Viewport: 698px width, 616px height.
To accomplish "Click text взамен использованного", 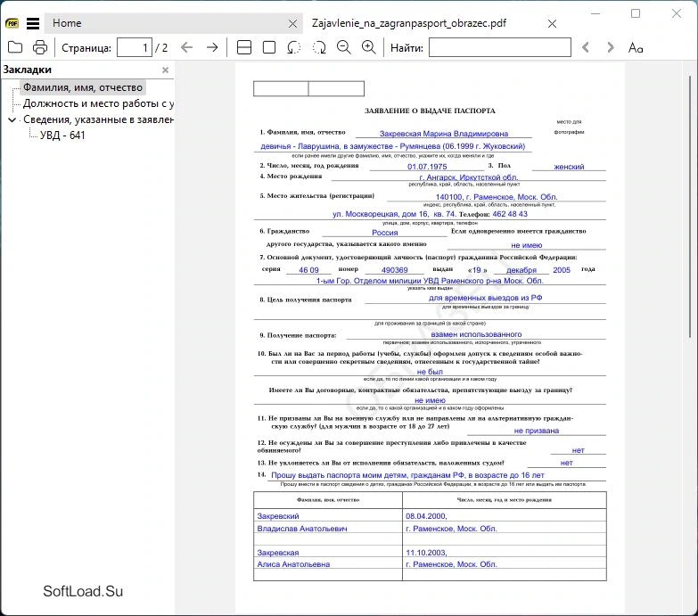I will [x=476, y=334].
